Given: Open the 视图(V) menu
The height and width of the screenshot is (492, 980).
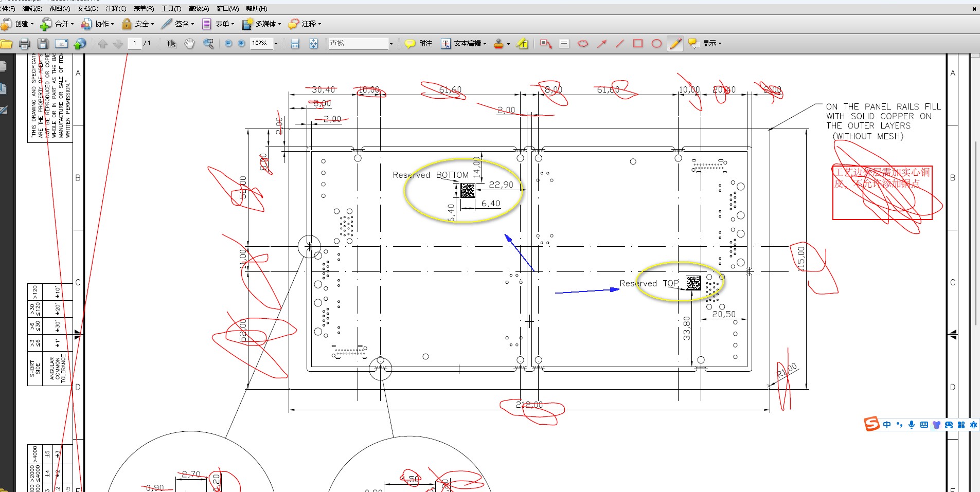Looking at the screenshot, I should pos(60,9).
